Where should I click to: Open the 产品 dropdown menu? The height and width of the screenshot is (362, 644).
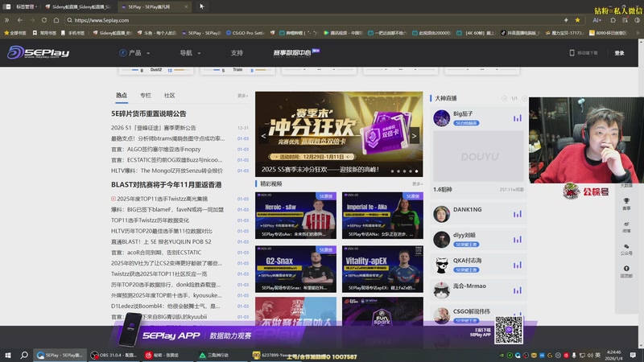click(134, 53)
